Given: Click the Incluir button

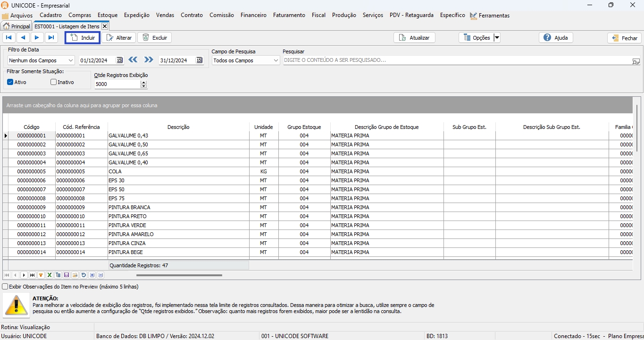Looking at the screenshot, I should [x=83, y=38].
